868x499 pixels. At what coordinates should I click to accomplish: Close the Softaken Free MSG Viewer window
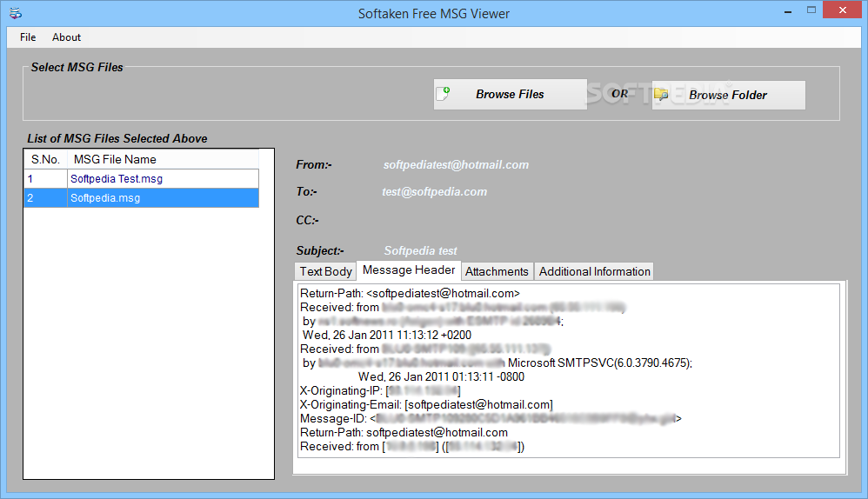tap(843, 10)
